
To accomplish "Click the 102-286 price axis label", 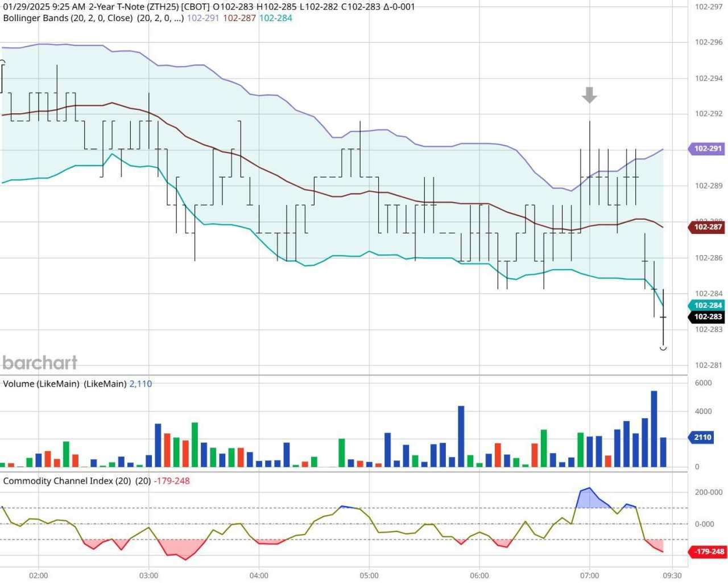I will (x=709, y=258).
